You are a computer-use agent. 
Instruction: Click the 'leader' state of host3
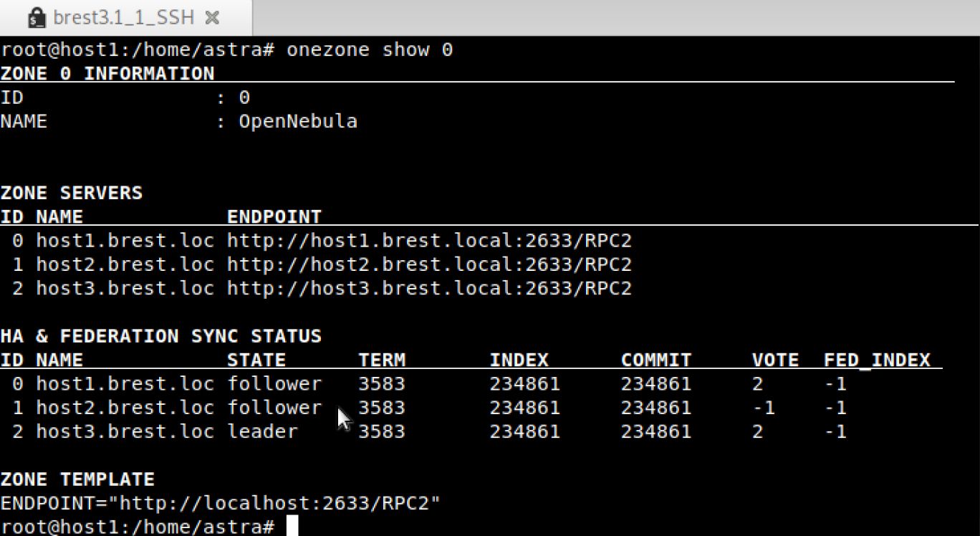click(261, 431)
